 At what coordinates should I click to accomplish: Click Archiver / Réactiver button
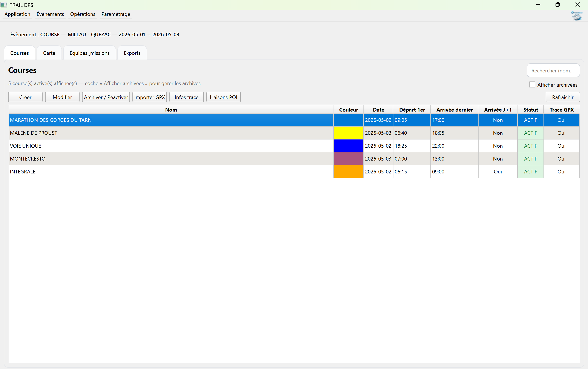click(x=106, y=97)
